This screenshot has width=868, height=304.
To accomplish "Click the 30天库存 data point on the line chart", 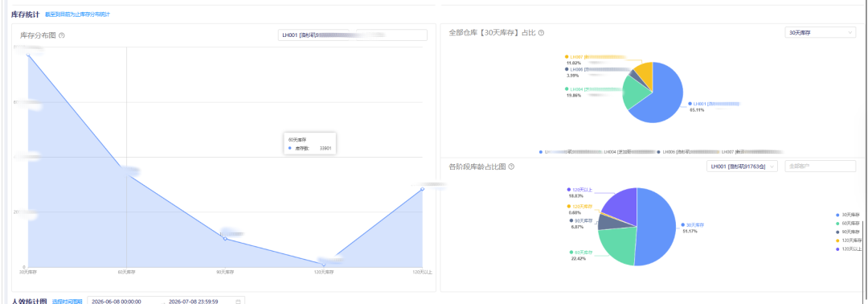I will (x=28, y=54).
